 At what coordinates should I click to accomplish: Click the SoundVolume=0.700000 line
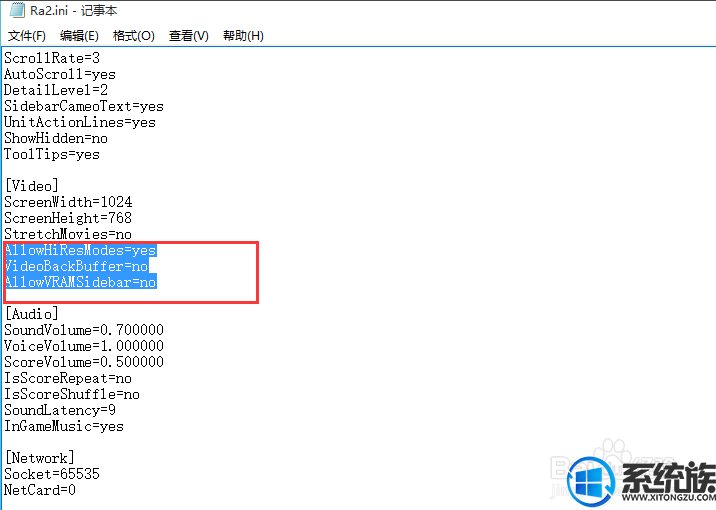click(x=84, y=330)
